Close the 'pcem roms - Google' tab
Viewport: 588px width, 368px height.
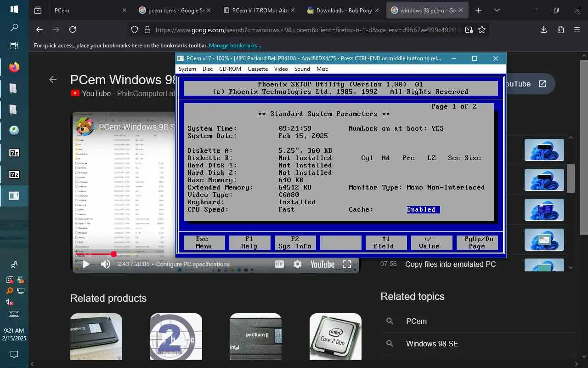[209, 10]
